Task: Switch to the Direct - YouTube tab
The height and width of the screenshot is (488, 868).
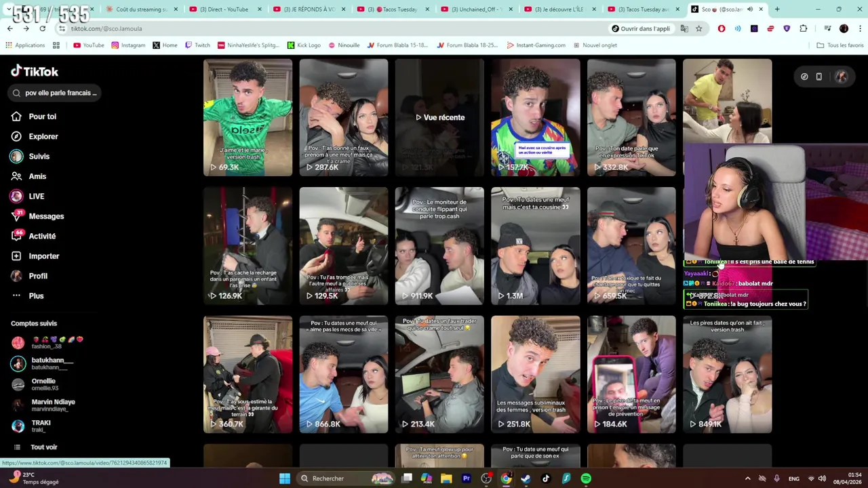Action: [224, 9]
